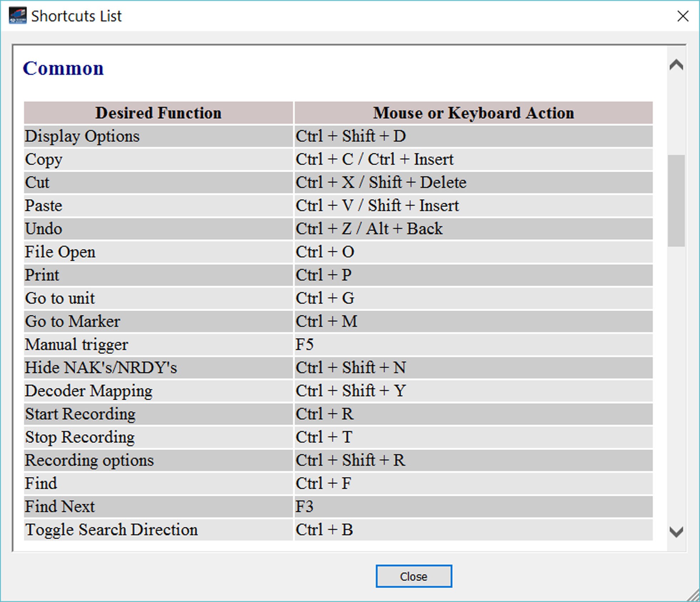Click the 'Undo' function cell
This screenshot has width=700, height=602.
tap(159, 229)
